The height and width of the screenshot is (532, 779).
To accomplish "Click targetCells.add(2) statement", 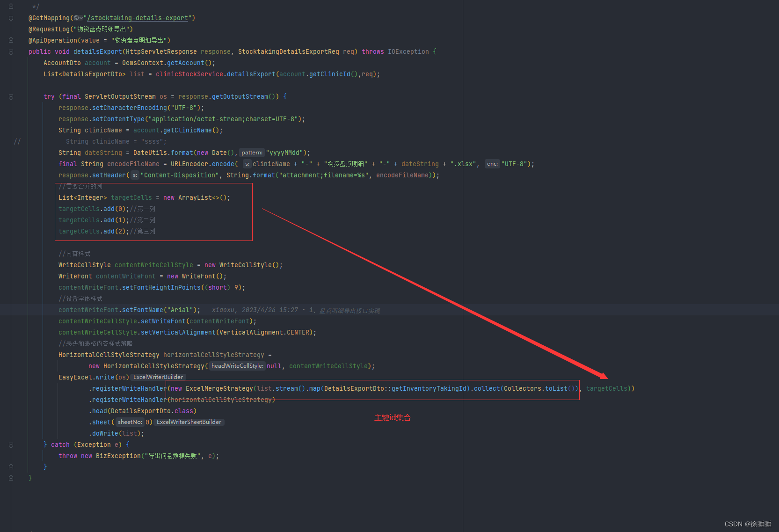I will [x=94, y=232].
